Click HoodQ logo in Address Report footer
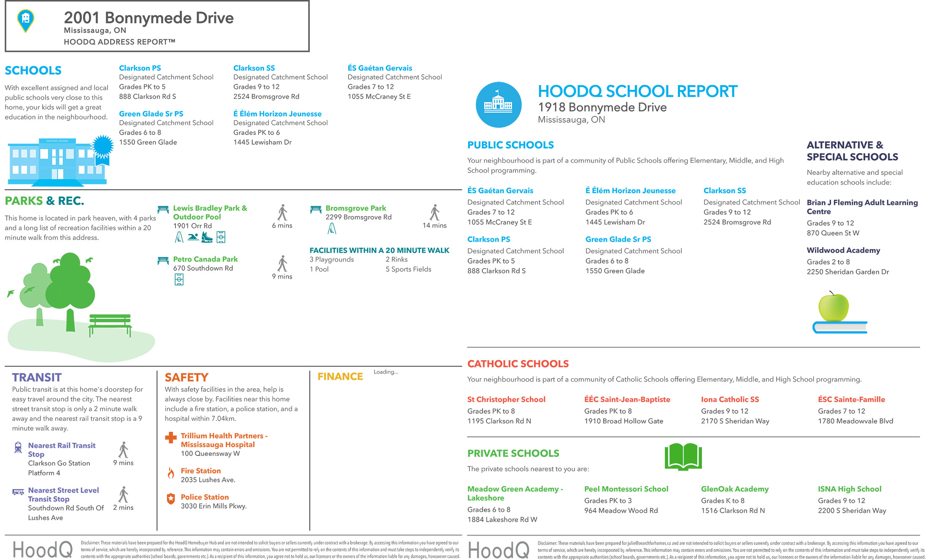The image size is (928, 560). [x=43, y=550]
